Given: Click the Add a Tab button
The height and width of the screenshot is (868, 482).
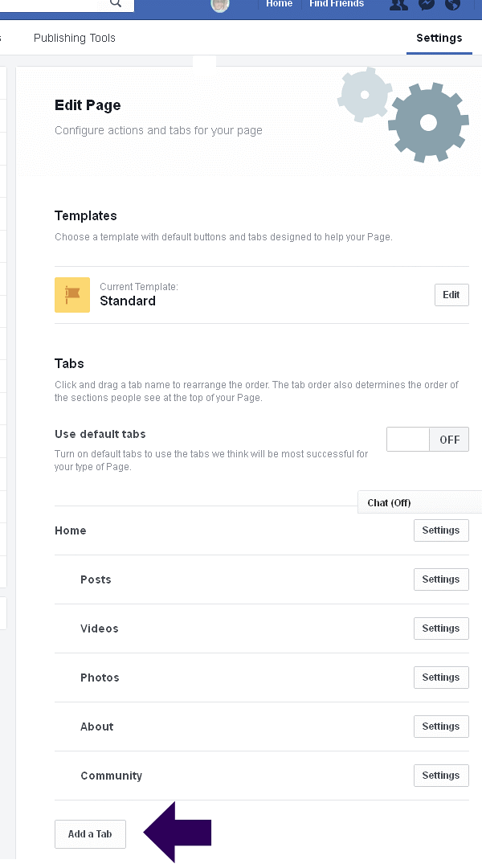Looking at the screenshot, I should pos(90,834).
